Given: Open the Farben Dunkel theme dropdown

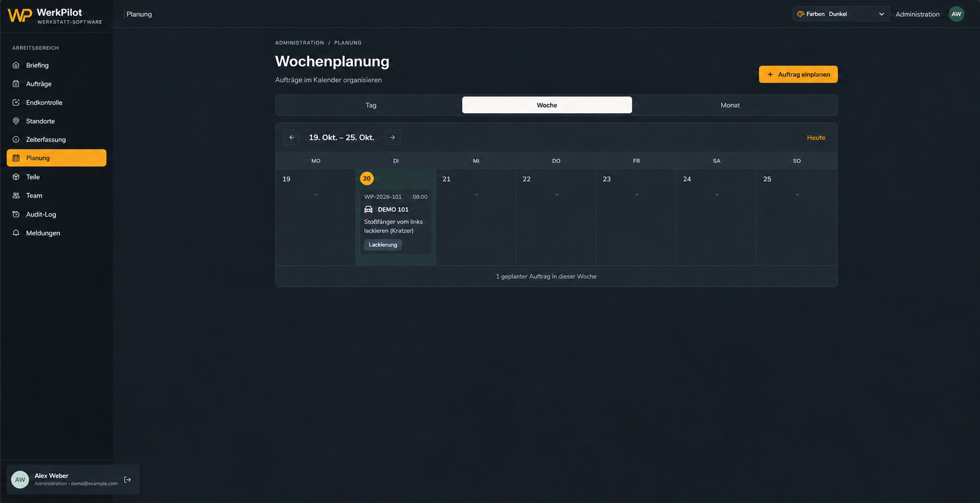Looking at the screenshot, I should tap(841, 14).
